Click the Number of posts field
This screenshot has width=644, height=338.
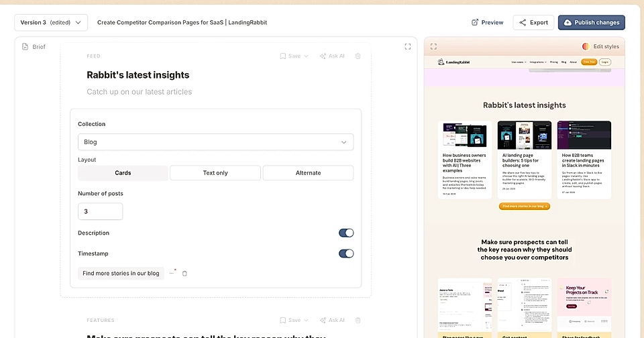point(100,211)
